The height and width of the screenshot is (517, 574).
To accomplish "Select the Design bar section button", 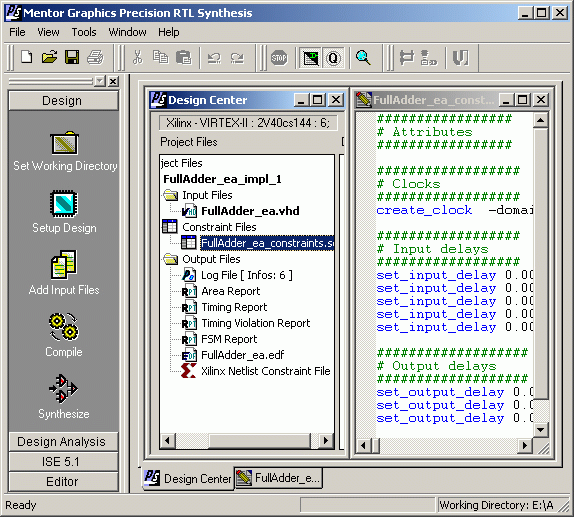I will tap(63, 101).
